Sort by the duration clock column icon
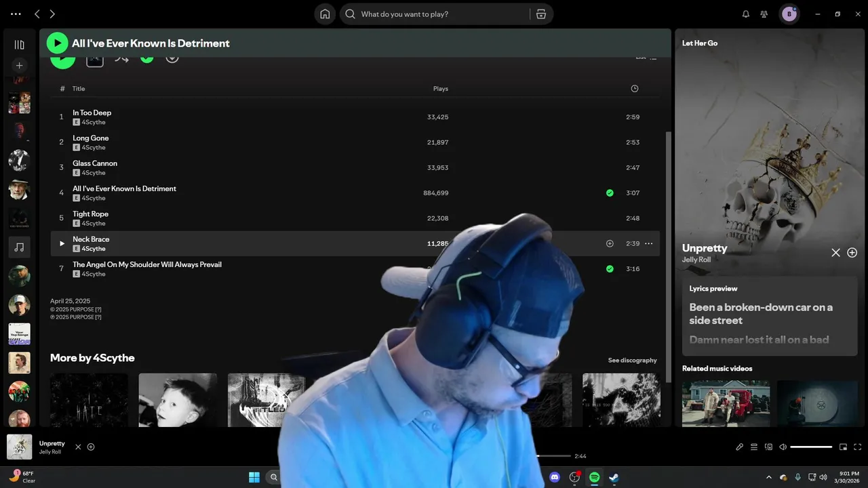The width and height of the screenshot is (868, 488). pyautogui.click(x=635, y=89)
